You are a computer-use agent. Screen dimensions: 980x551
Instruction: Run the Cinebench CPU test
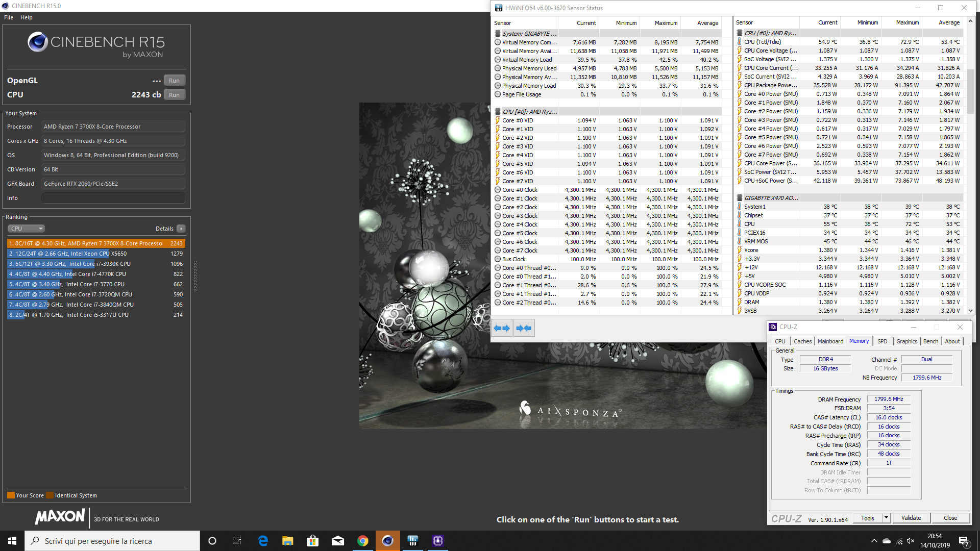pos(174,95)
